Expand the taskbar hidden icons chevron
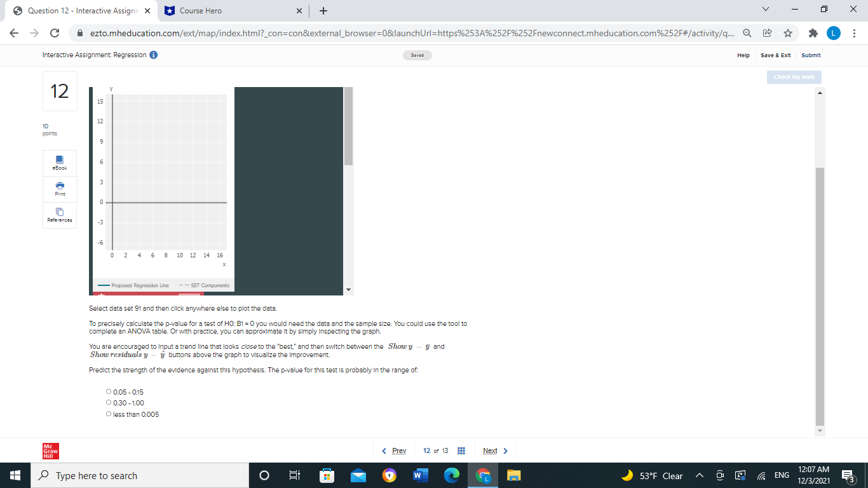The width and height of the screenshot is (868, 488). click(x=699, y=475)
